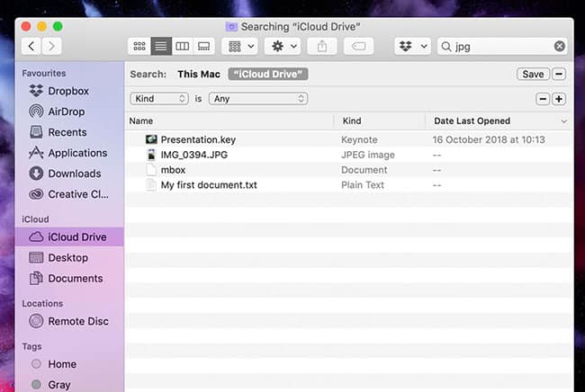Select the Gray tag color dot
The image size is (585, 392).
pos(36,385)
